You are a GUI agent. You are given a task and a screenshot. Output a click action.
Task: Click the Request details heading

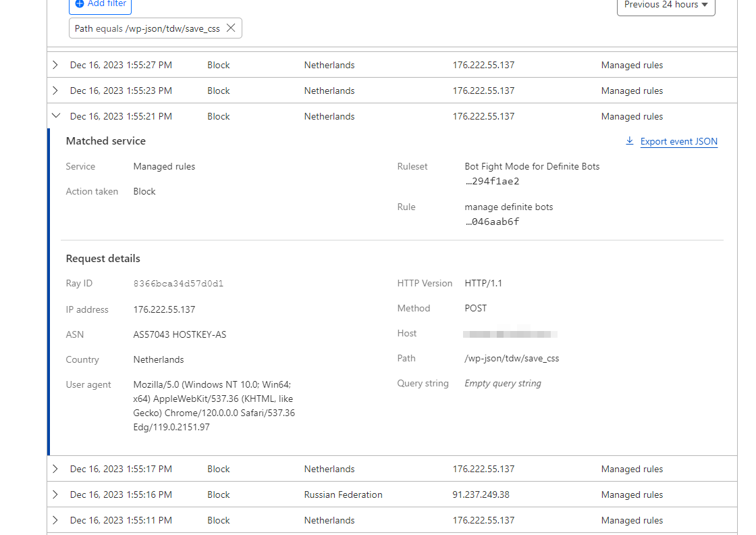click(103, 259)
